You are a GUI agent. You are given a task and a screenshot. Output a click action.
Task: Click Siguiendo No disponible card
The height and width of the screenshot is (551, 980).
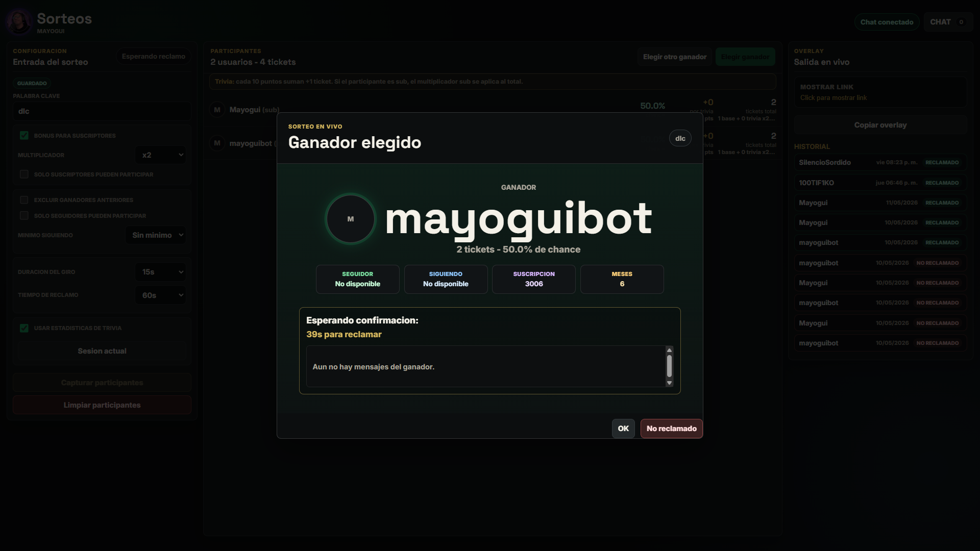coord(446,279)
